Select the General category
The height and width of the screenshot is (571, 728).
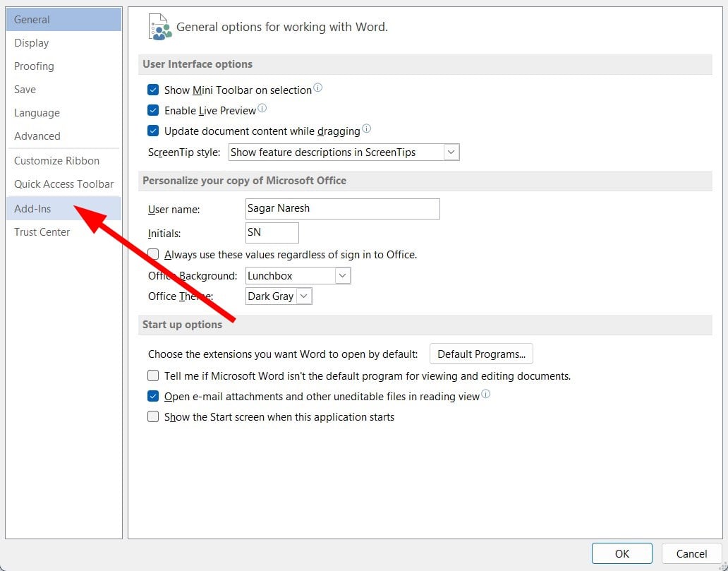(63, 20)
